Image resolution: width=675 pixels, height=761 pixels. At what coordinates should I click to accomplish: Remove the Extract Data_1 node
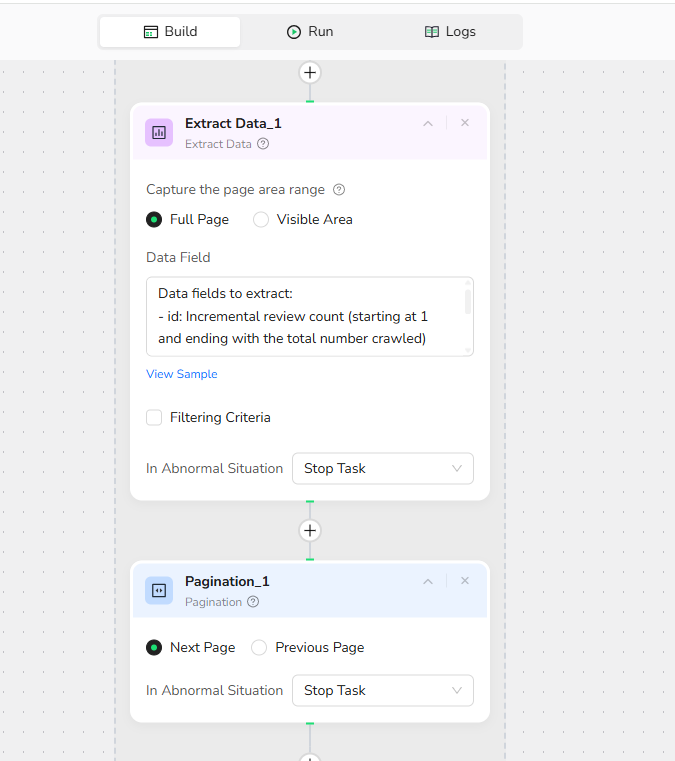(464, 123)
